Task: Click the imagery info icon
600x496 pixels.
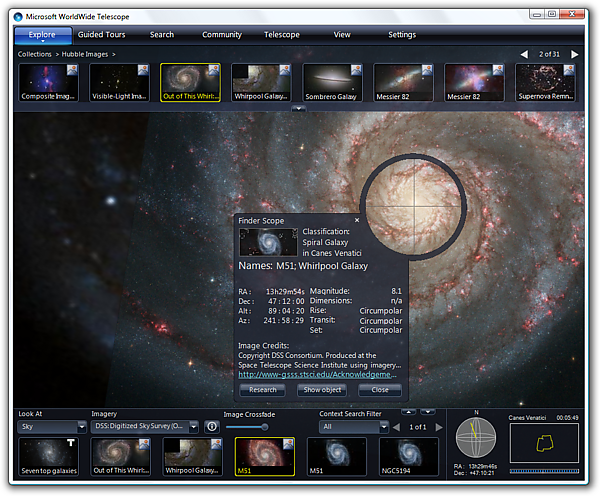Action: tap(212, 426)
